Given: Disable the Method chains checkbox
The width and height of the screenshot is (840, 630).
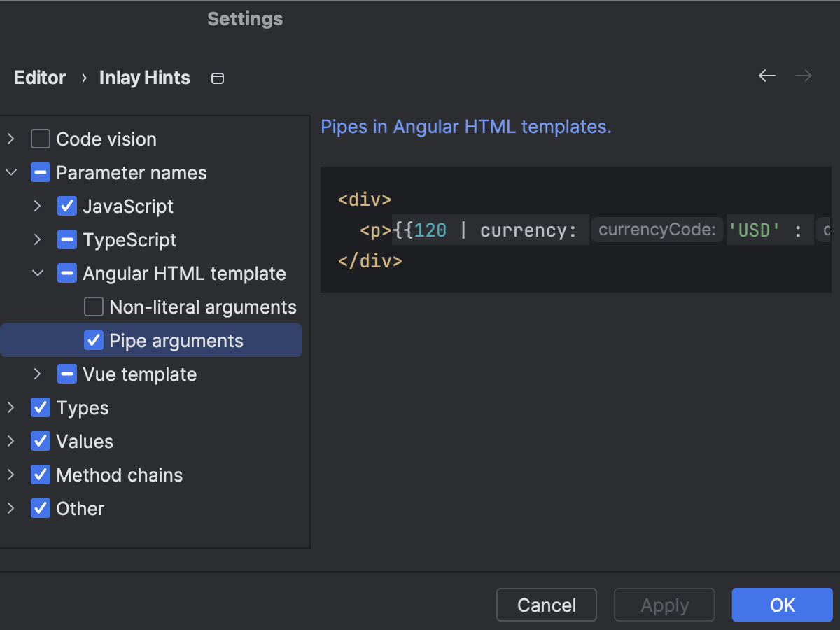Looking at the screenshot, I should [x=40, y=475].
